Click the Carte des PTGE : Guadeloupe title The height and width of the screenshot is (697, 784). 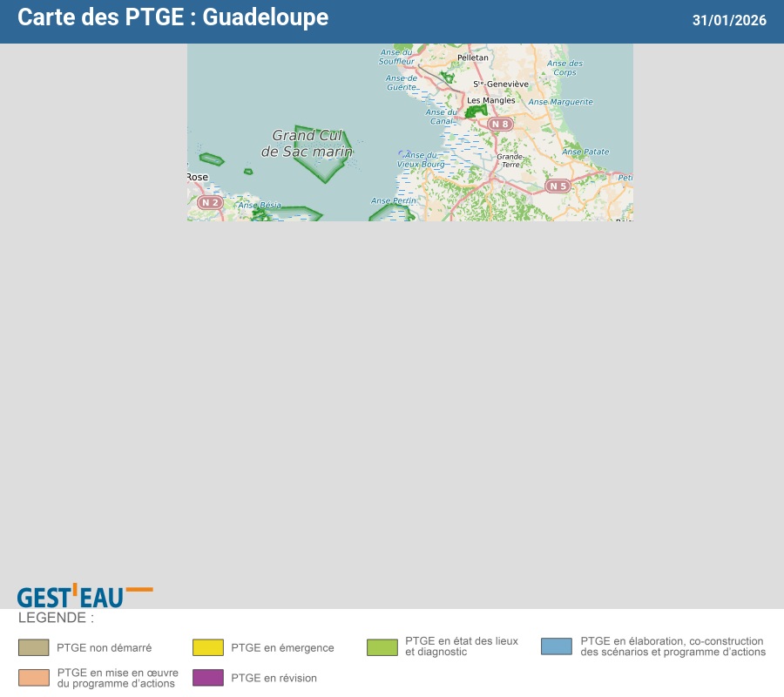click(173, 17)
